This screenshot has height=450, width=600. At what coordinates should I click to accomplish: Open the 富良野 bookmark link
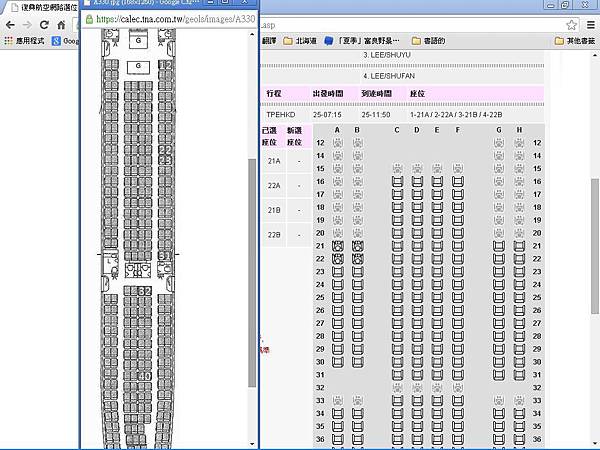[x=362, y=41]
